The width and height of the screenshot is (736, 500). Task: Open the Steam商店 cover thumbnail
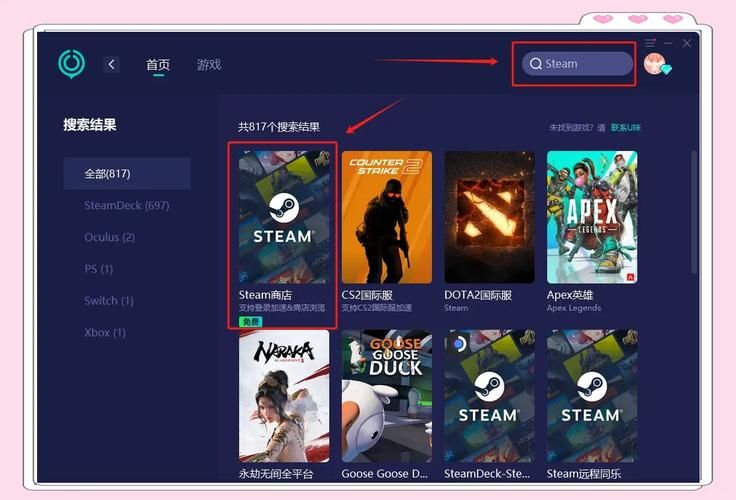pos(284,217)
